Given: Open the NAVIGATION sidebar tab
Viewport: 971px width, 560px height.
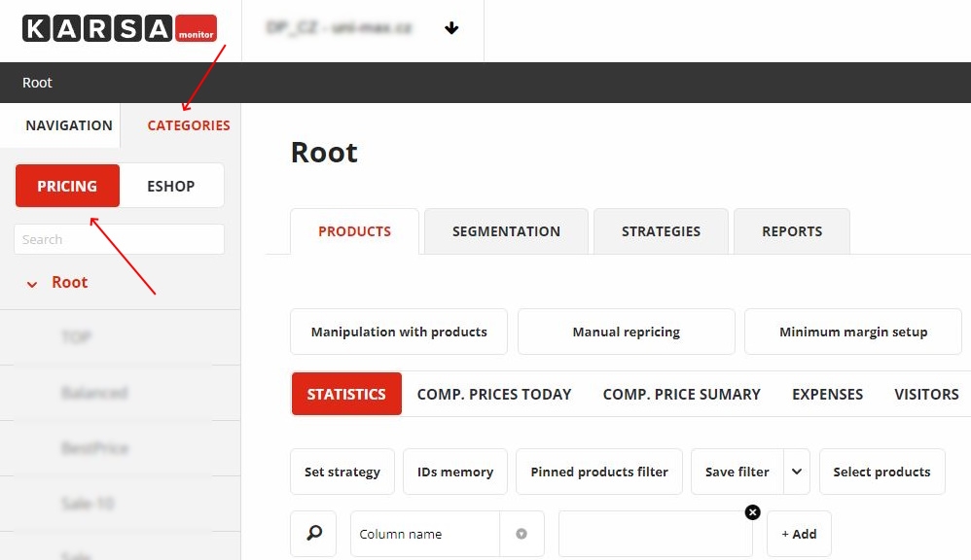Looking at the screenshot, I should 69,125.
